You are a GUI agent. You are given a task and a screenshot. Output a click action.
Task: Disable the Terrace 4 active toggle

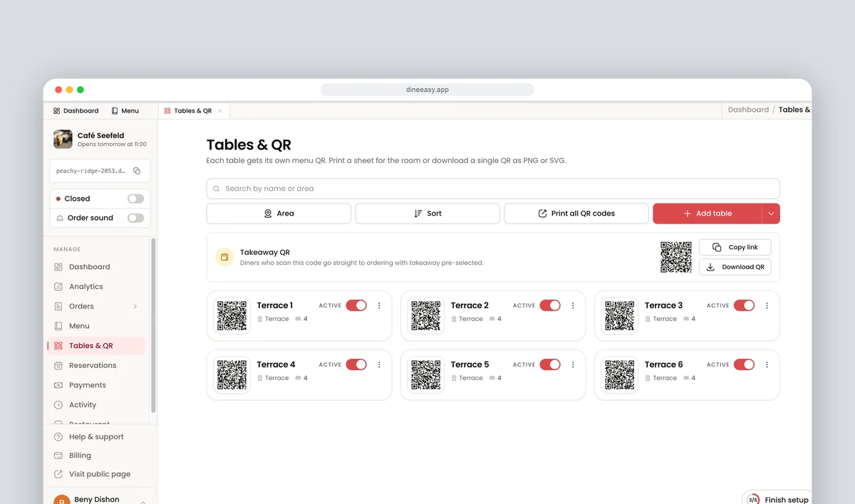pos(356,364)
